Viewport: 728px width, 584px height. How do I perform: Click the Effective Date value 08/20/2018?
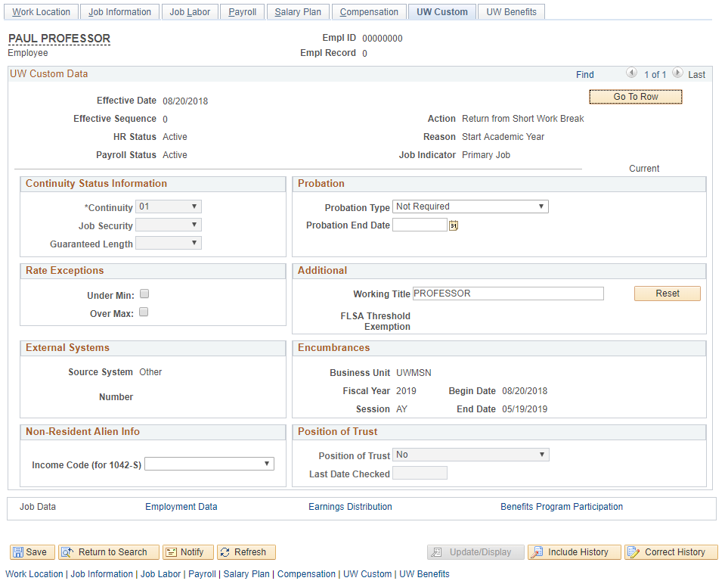point(185,101)
